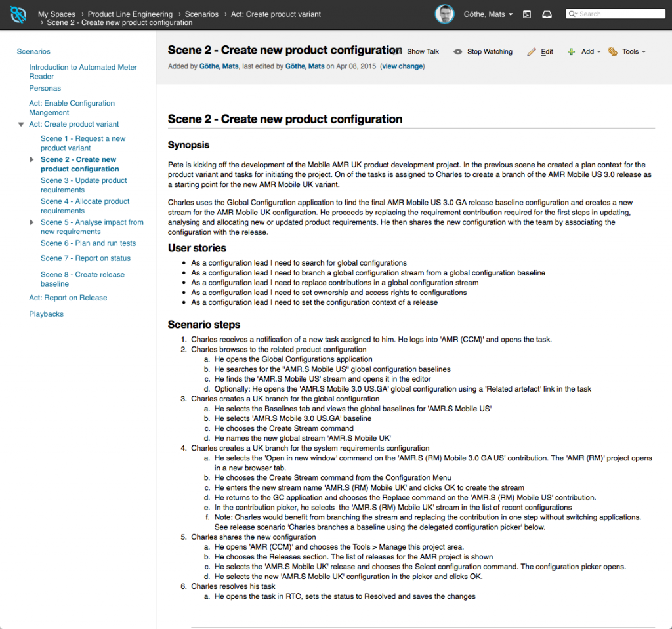Select the bold Scene 2 link in sidebar
The width and height of the screenshot is (672, 629).
tap(79, 165)
